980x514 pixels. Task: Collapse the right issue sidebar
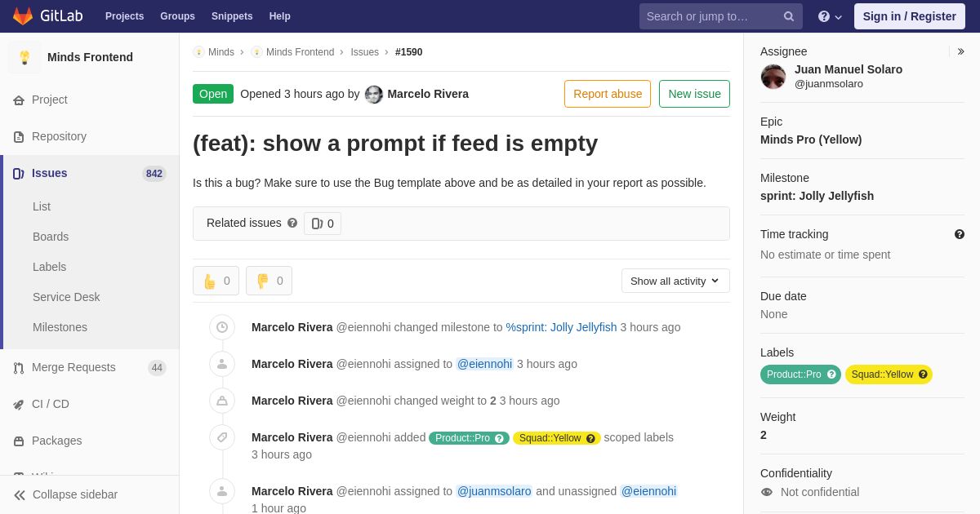click(960, 51)
